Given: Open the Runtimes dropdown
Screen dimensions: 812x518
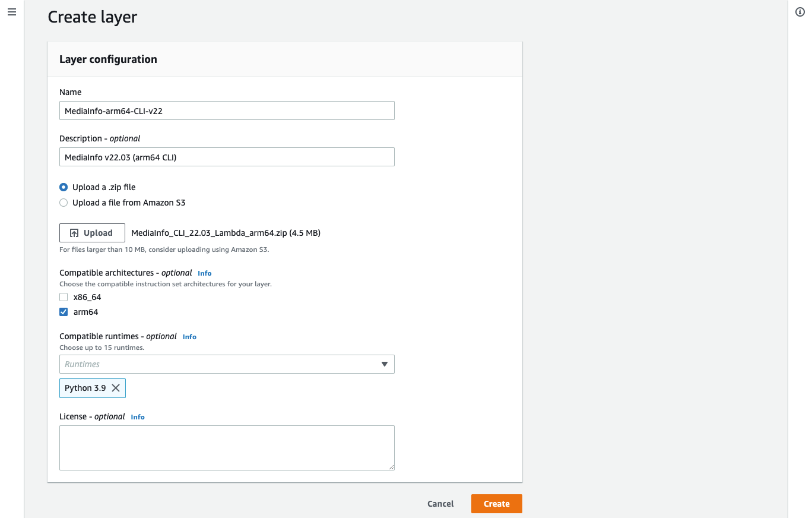Looking at the screenshot, I should 227,364.
